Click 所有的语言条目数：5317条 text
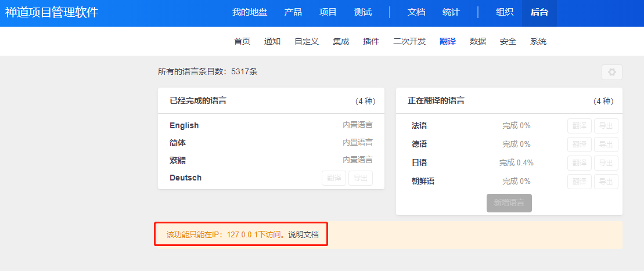644x271 pixels. tap(207, 72)
